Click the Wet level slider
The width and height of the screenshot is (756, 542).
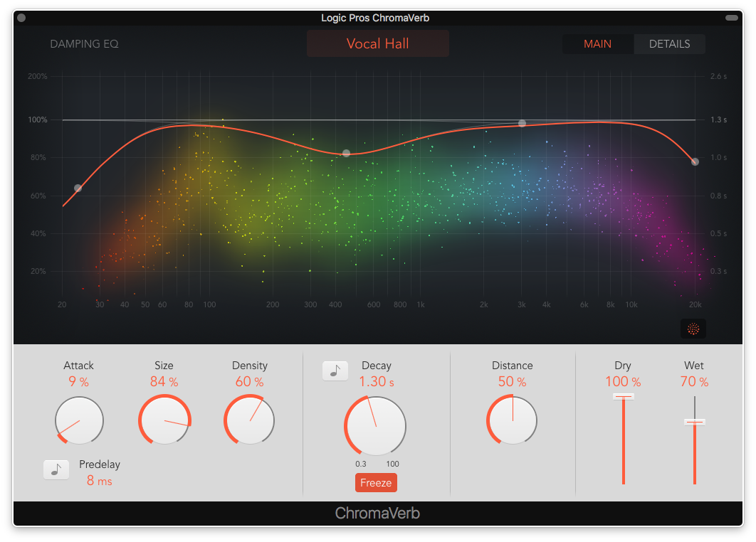coord(694,421)
